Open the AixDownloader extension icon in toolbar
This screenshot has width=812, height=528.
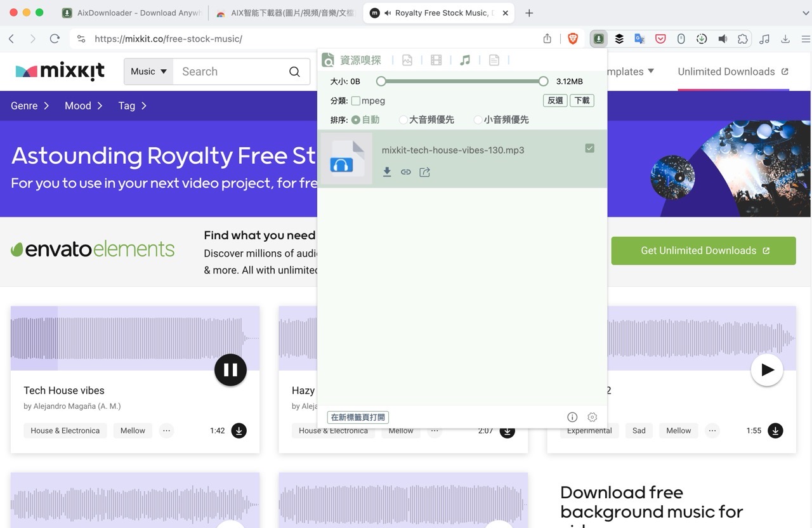coord(598,39)
